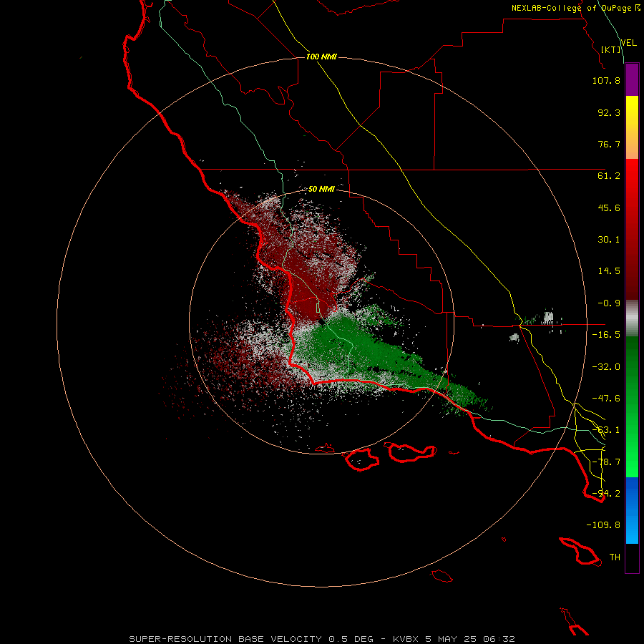Pick the purple segment of color bar
Image resolution: width=644 pixels, height=644 pixels.
tap(632, 79)
